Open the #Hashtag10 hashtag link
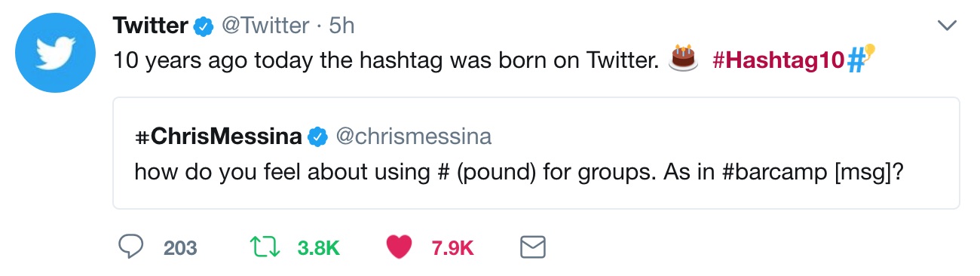Viewport: 980px width, 276px height. tap(778, 60)
